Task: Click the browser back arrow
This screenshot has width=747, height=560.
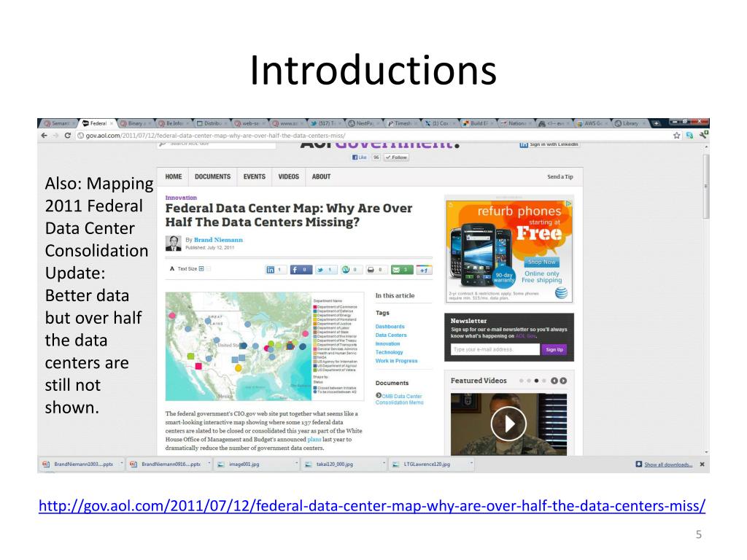Action: click(x=44, y=136)
